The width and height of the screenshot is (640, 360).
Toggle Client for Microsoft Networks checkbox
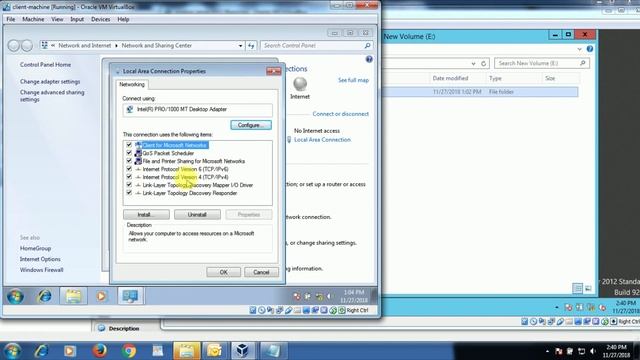pyautogui.click(x=129, y=145)
